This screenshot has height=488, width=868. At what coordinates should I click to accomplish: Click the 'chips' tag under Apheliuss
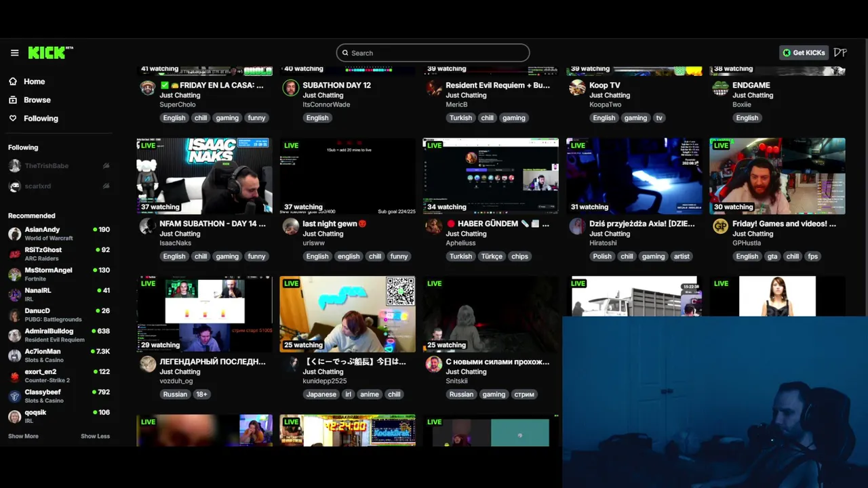519,256
